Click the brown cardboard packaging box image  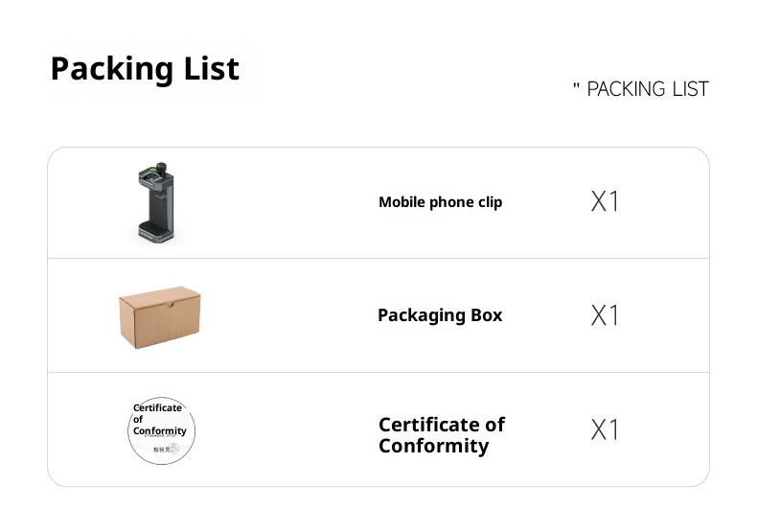[x=160, y=317]
